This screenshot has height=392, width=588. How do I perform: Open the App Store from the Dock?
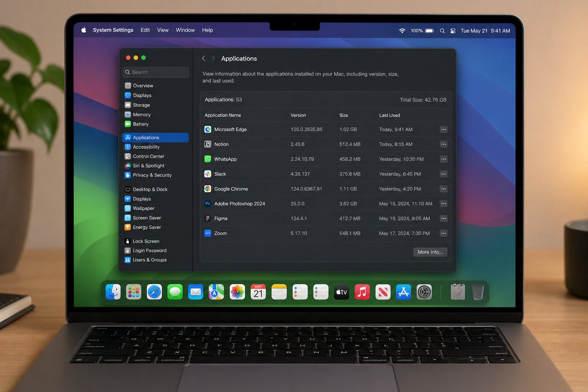403,292
